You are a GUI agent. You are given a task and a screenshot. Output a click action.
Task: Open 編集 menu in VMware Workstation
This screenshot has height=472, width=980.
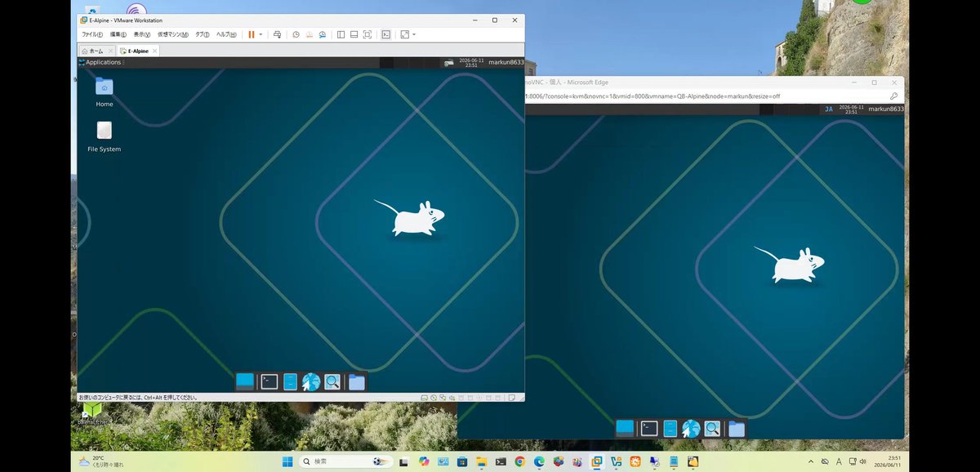[118, 34]
